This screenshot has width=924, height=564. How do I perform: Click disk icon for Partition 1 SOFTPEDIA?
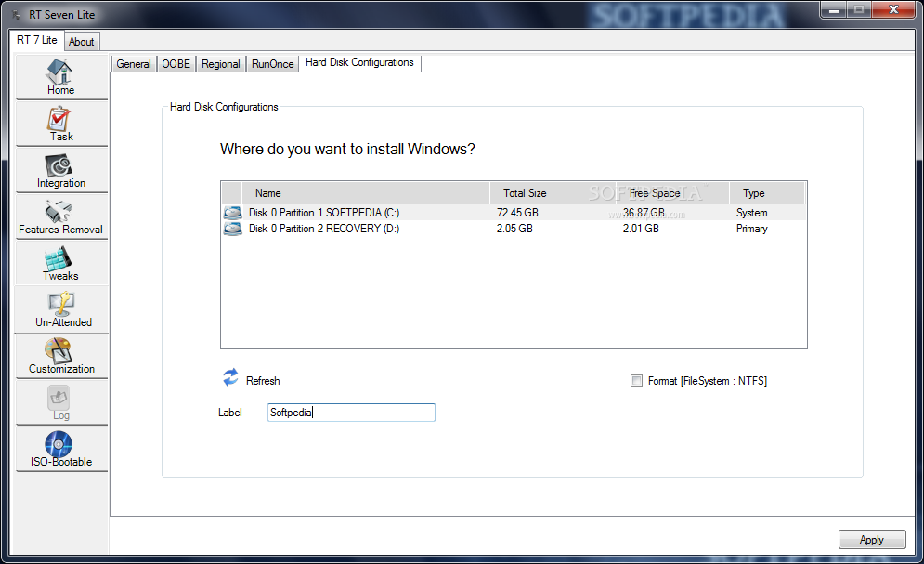pyautogui.click(x=233, y=212)
